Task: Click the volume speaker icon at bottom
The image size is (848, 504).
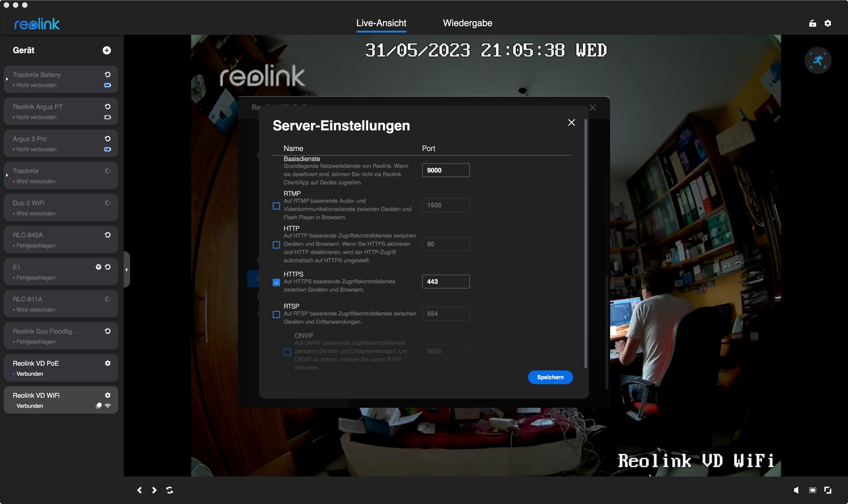Action: point(796,490)
